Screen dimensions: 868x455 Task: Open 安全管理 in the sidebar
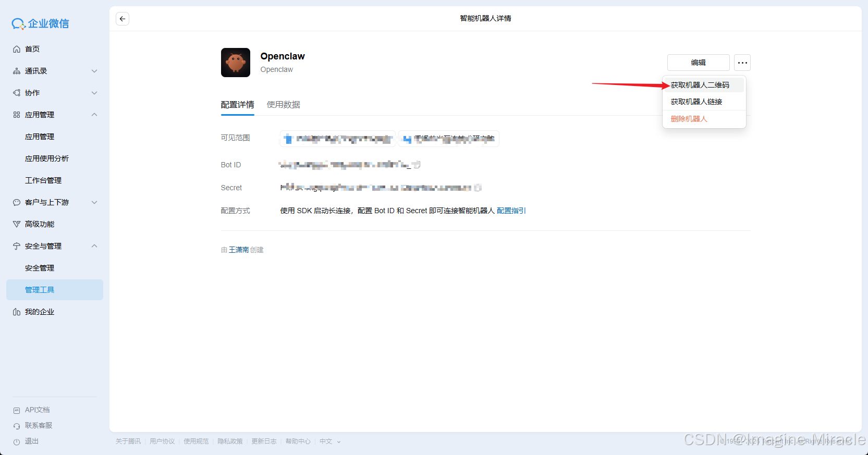[x=40, y=268]
